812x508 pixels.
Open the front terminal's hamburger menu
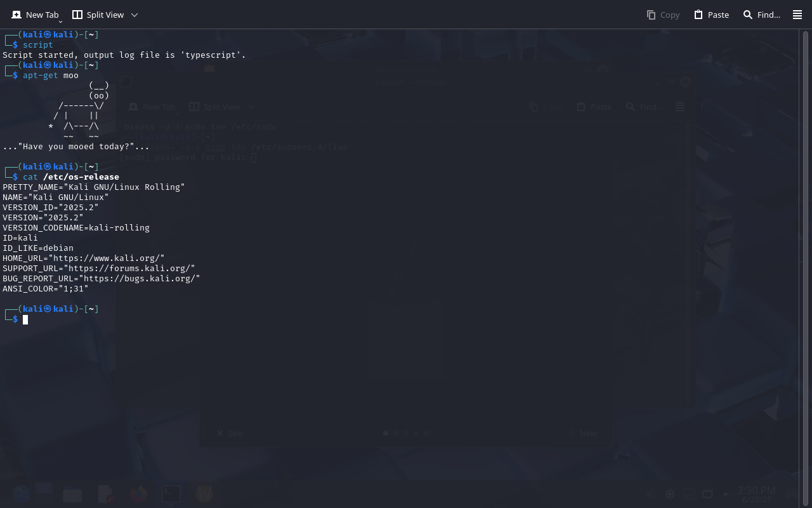[x=797, y=15]
